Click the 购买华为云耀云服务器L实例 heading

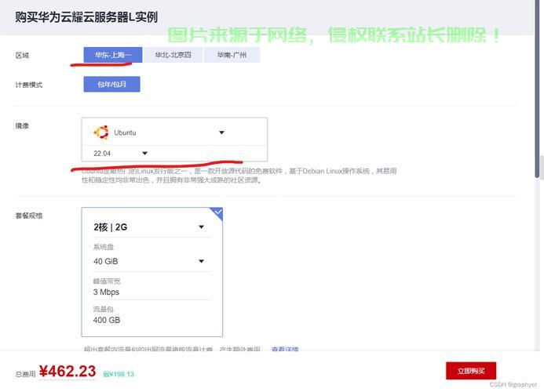[86, 16]
